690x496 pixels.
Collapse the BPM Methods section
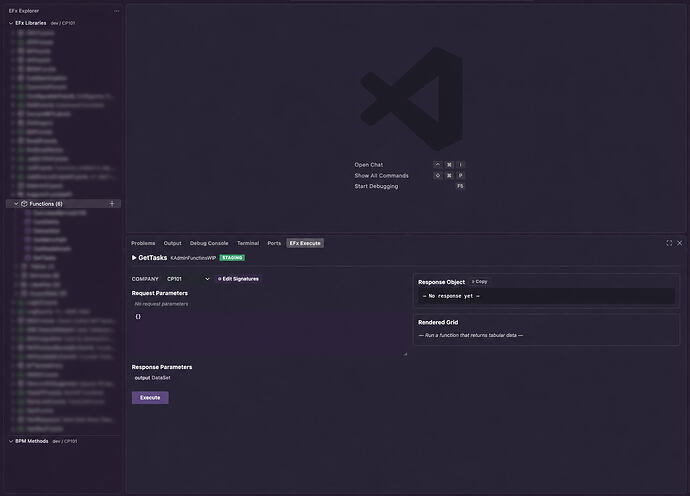tap(11, 441)
